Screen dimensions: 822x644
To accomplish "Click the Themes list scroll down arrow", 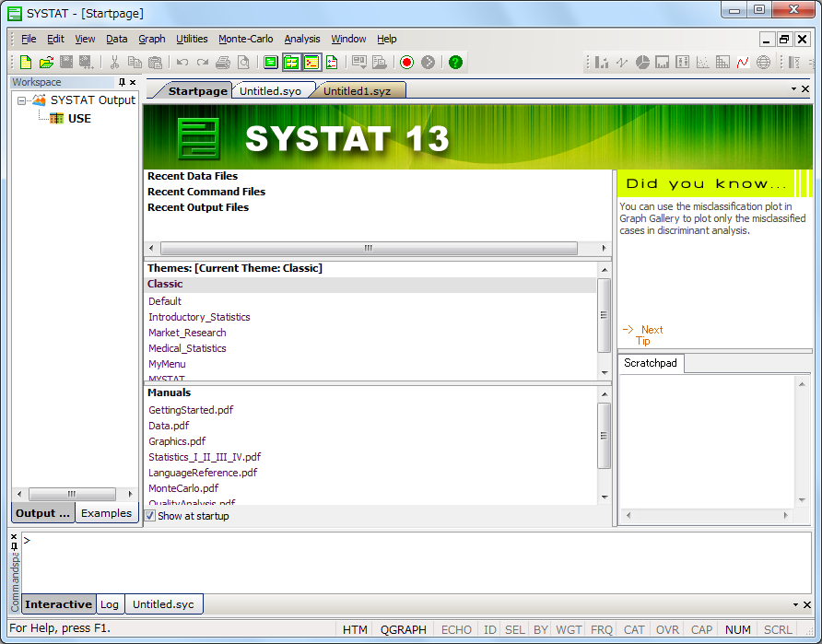I will (605, 372).
